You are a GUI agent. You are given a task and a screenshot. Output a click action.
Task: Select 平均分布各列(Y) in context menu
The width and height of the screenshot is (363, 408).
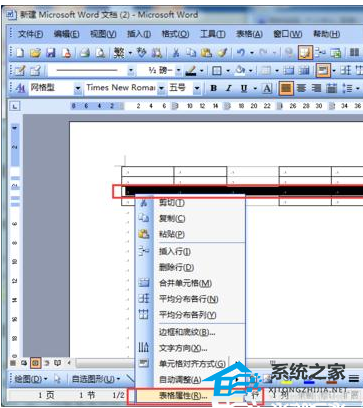point(191,315)
